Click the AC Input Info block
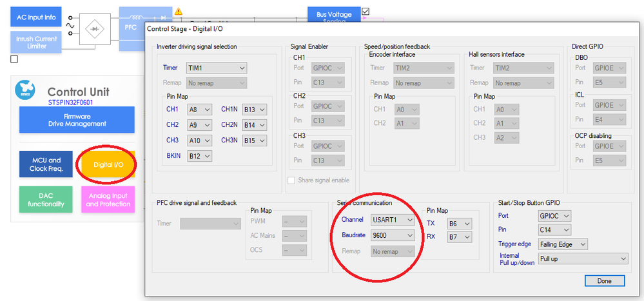Viewport: 644px width, 301px height. pos(36,17)
